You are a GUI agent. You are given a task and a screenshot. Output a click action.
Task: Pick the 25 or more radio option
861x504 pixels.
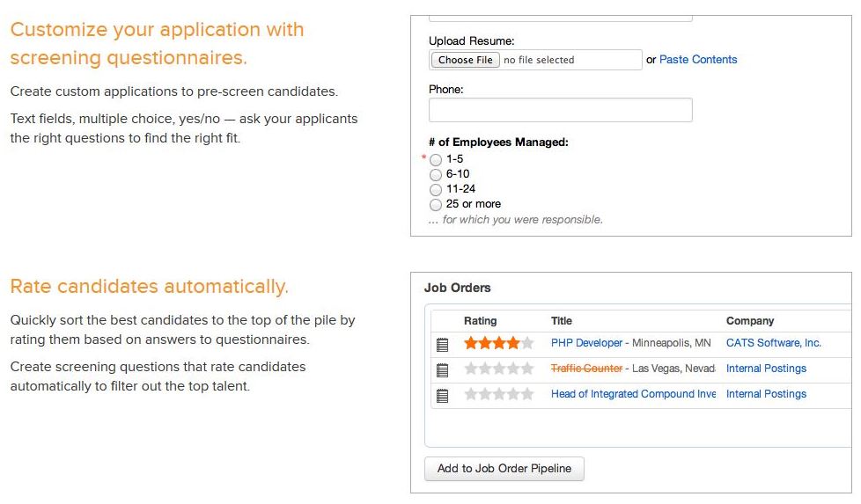coord(436,204)
